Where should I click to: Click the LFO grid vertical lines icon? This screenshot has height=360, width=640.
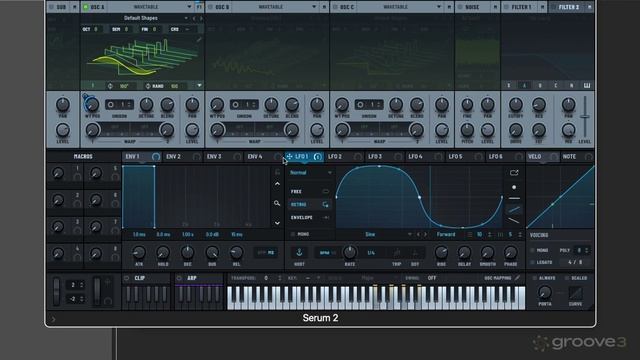(500, 235)
